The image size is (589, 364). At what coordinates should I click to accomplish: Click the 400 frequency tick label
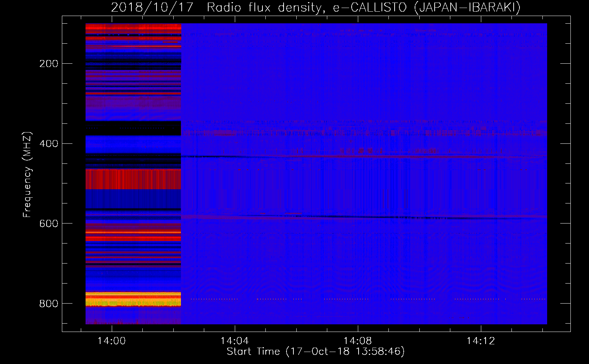[x=49, y=143]
